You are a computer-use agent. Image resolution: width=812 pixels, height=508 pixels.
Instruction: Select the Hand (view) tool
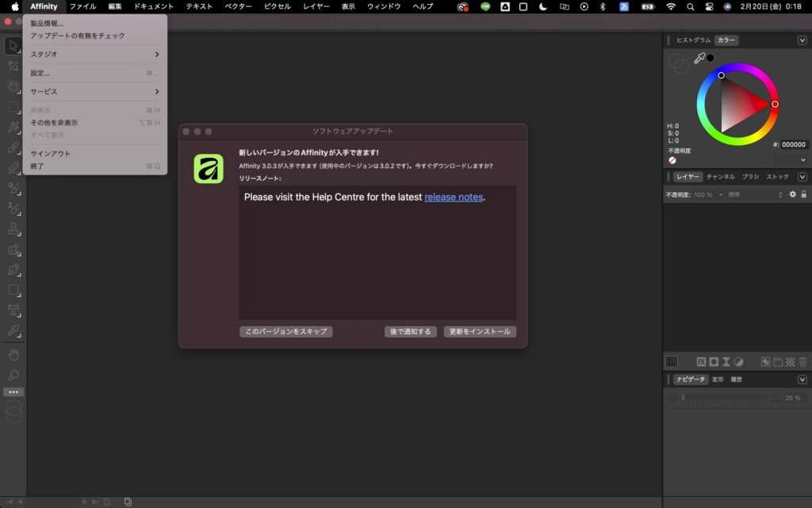click(x=13, y=354)
